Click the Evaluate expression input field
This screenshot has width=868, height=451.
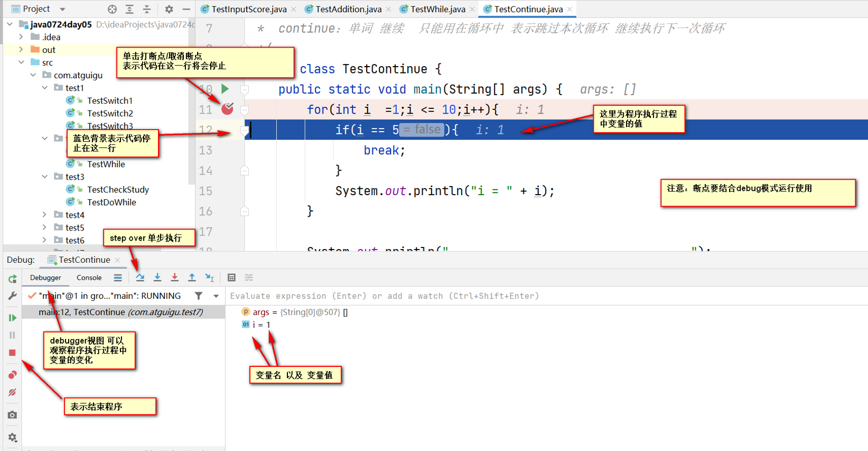click(547, 296)
